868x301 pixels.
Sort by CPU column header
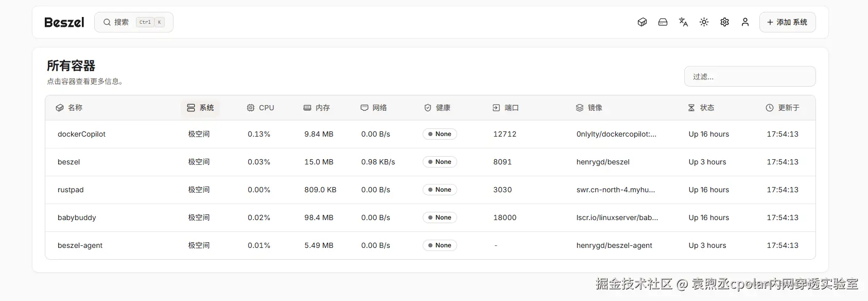click(x=261, y=108)
